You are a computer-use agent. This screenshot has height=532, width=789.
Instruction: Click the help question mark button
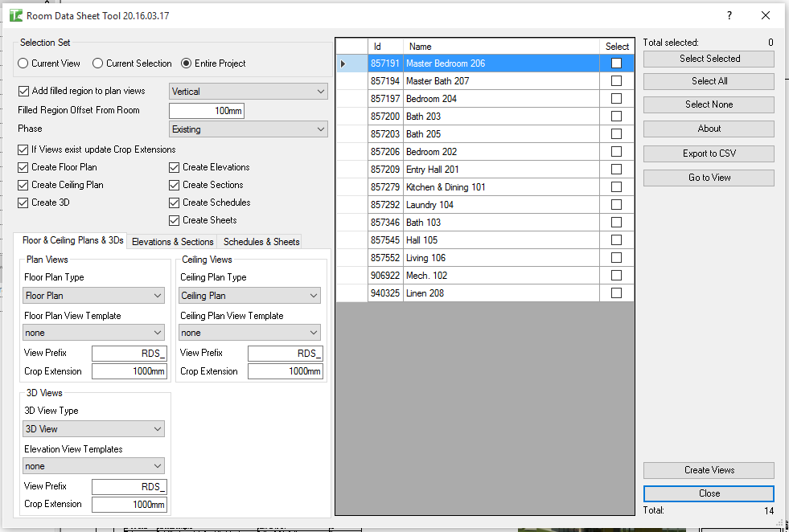pyautogui.click(x=729, y=16)
